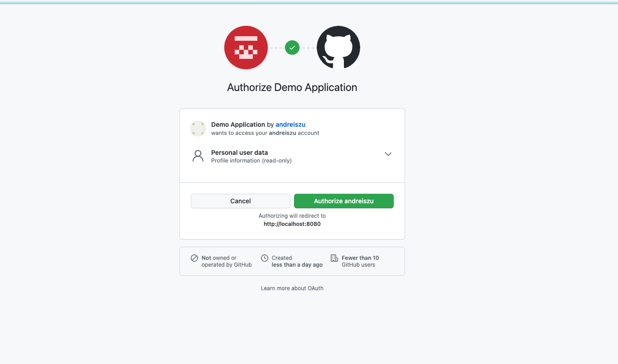Click the red Demo Application logo
618x364 pixels.
click(246, 48)
